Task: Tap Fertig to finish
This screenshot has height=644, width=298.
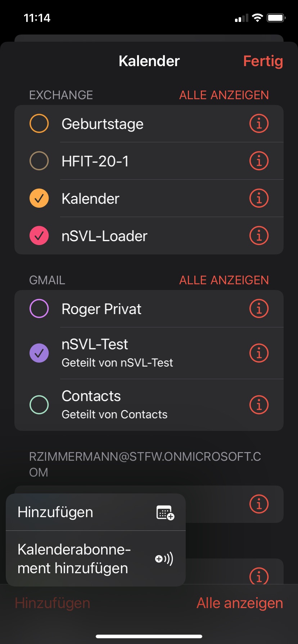Action: pos(263,61)
